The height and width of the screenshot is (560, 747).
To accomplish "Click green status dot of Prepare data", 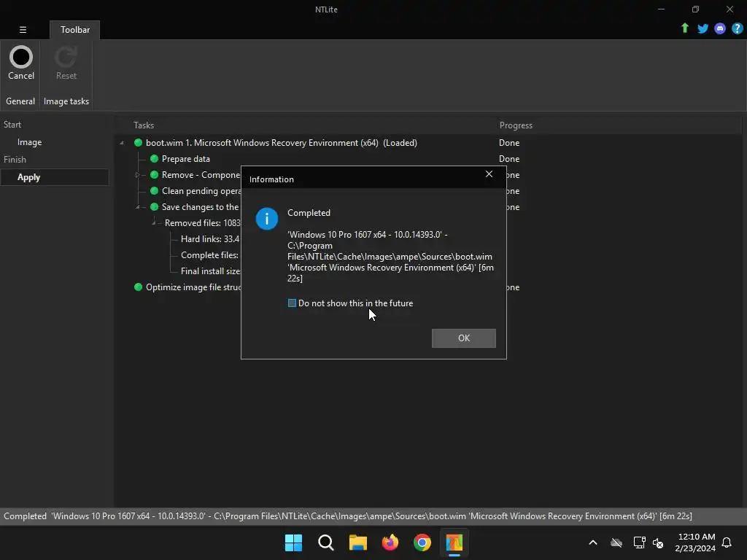I will (154, 158).
